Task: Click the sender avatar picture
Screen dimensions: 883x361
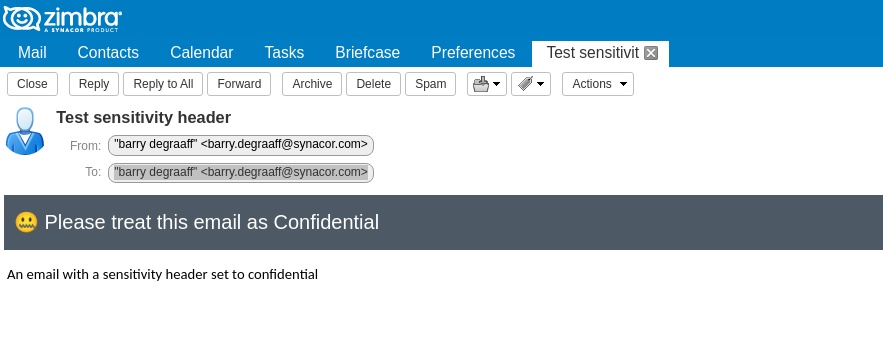Action: coord(25,131)
